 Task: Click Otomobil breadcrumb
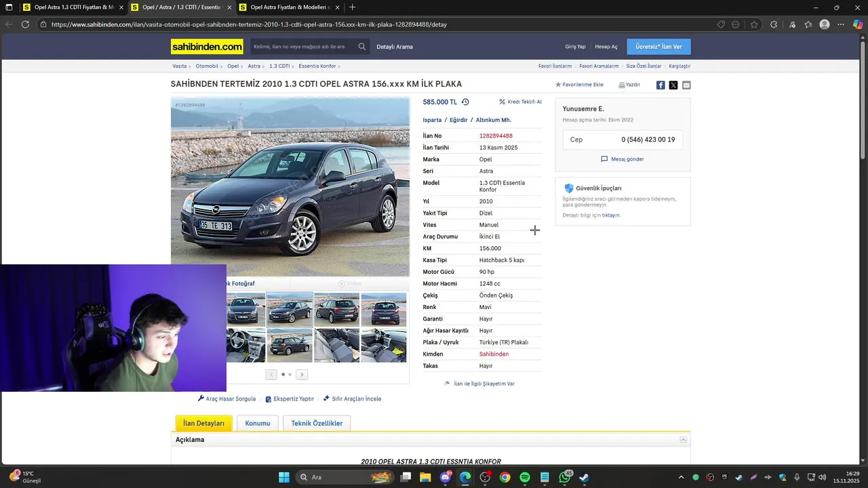tap(207, 66)
